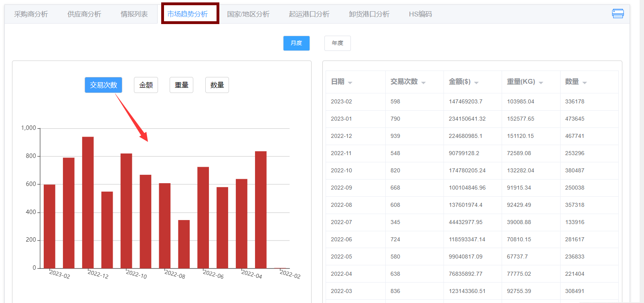644x303 pixels.
Task: Open the 国家/地区分析 tab
Action: (248, 14)
